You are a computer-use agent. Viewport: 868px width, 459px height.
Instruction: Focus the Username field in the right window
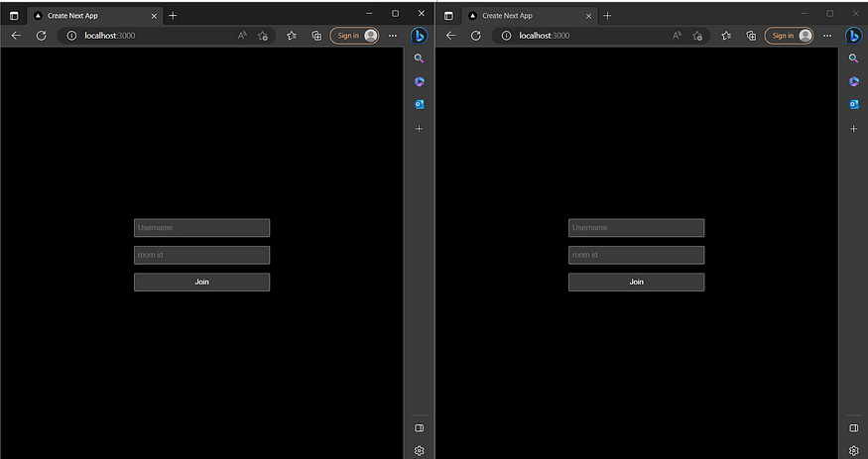point(637,228)
